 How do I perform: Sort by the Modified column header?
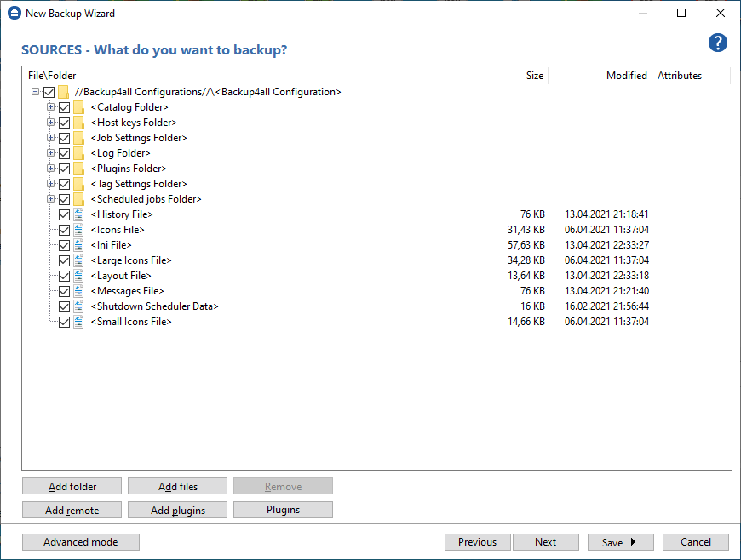[600, 76]
